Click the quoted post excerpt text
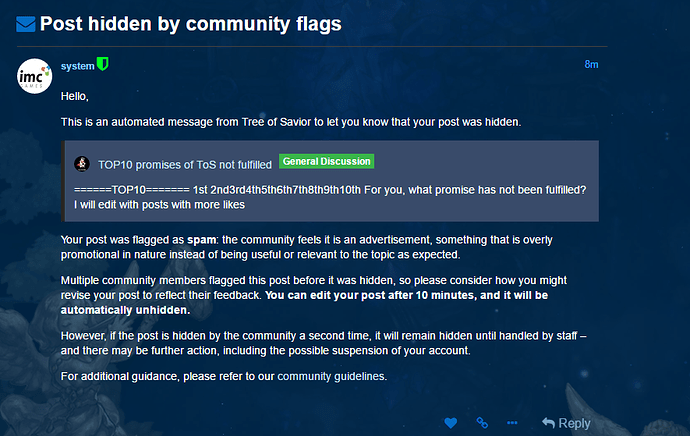This screenshot has width=690, height=436. pos(330,197)
